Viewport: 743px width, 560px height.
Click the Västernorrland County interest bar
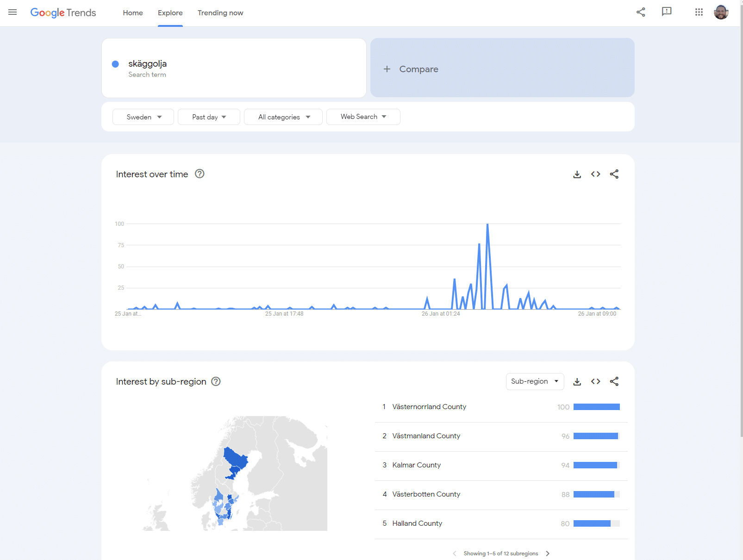point(597,407)
